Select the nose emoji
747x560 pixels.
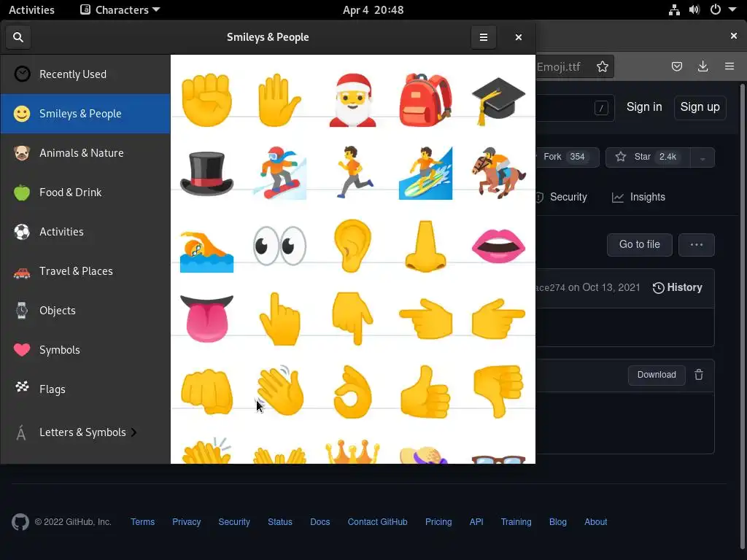pos(425,246)
